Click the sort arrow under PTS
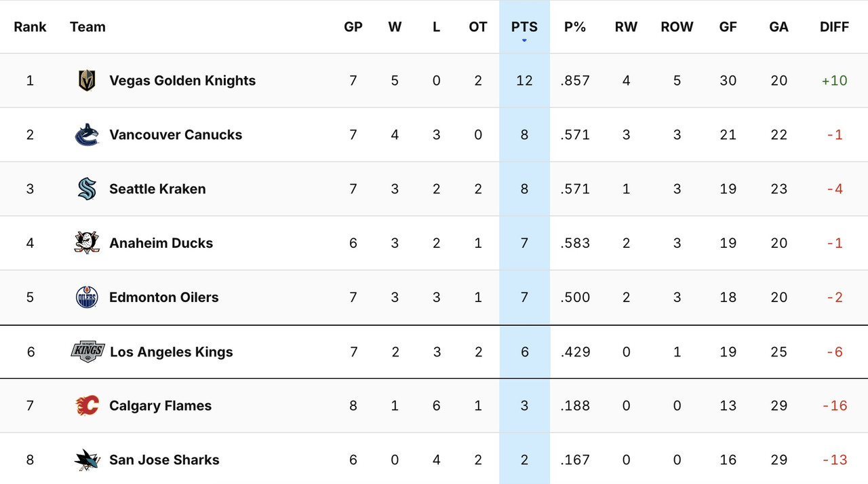Image resolution: width=868 pixels, height=484 pixels. coord(524,41)
